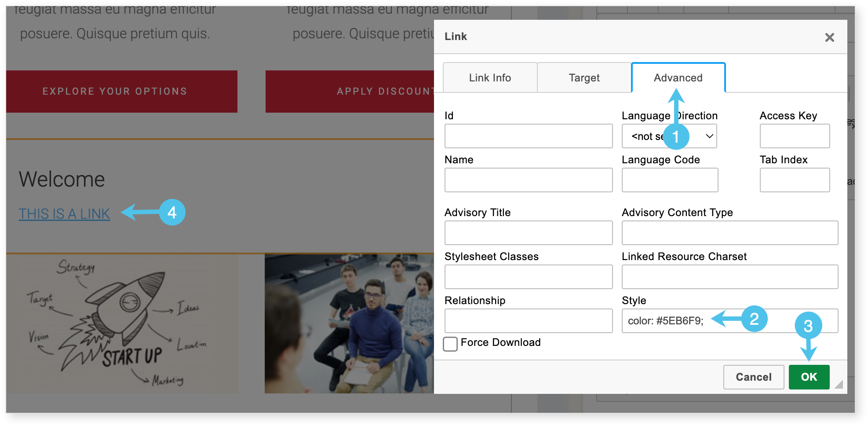This screenshot has width=868, height=426.
Task: Select the Advanced tab
Action: (678, 78)
